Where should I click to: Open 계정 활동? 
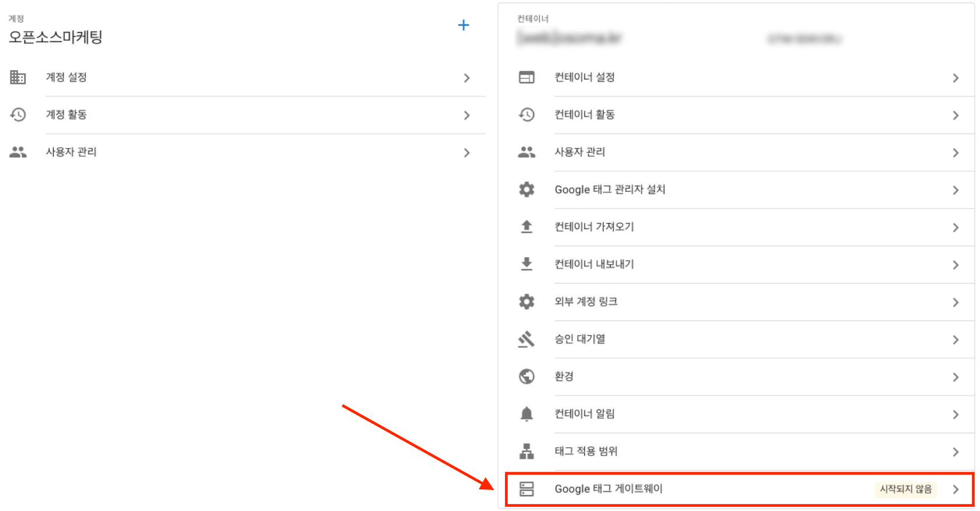67,114
